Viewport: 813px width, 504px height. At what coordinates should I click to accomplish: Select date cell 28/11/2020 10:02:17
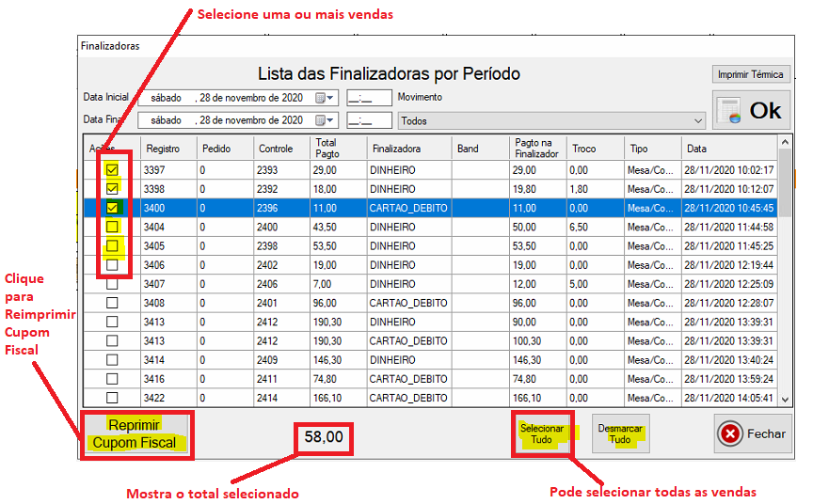pos(729,170)
